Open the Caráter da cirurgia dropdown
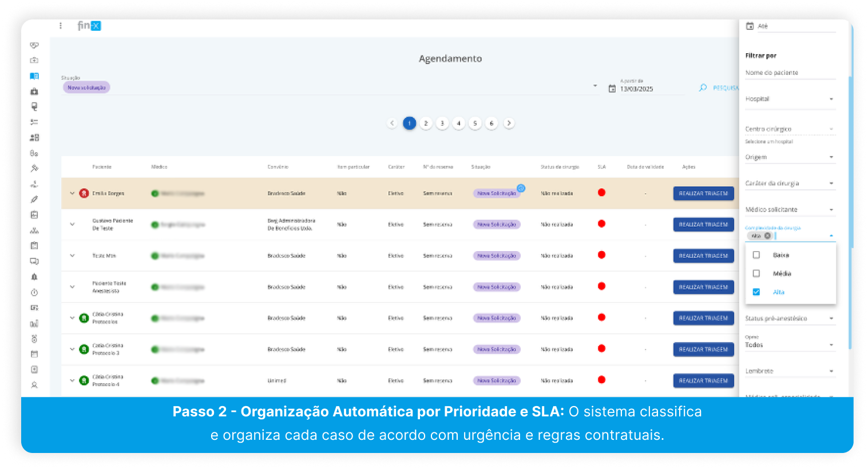This screenshot has height=469, width=868. tap(790, 184)
